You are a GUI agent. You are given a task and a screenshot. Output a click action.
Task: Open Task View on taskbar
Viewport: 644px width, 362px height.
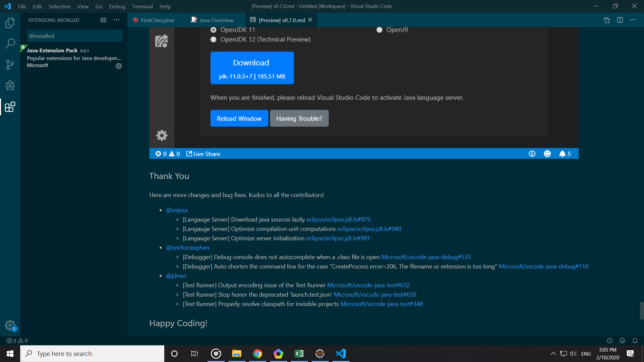pyautogui.click(x=195, y=354)
